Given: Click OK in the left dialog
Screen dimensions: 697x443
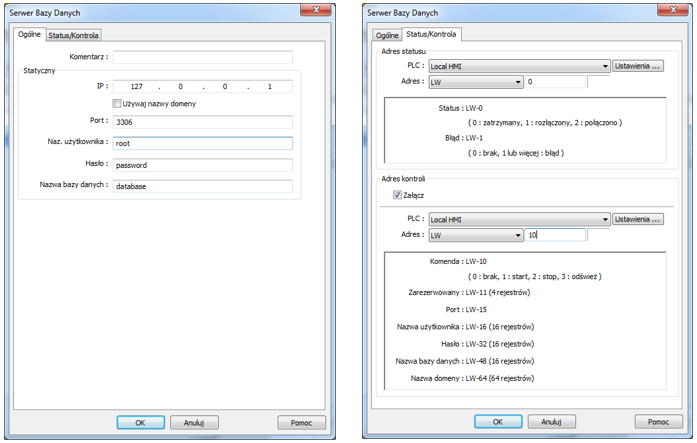Looking at the screenshot, I should point(140,423).
